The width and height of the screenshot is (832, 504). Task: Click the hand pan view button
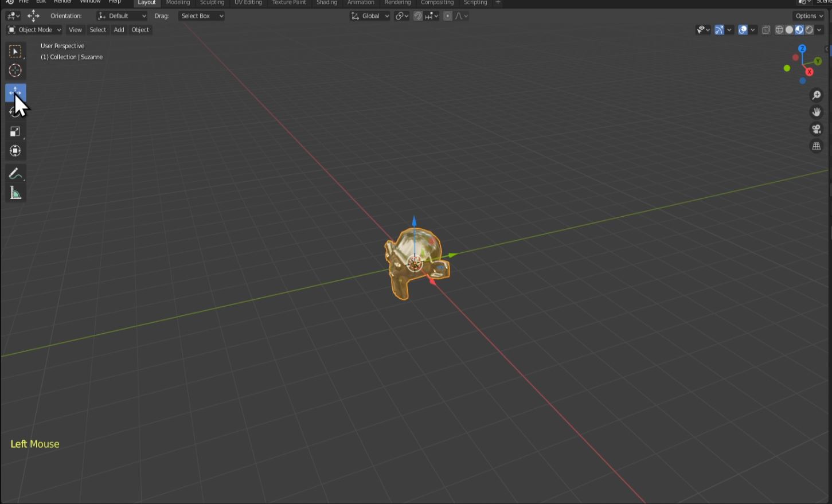tap(817, 112)
